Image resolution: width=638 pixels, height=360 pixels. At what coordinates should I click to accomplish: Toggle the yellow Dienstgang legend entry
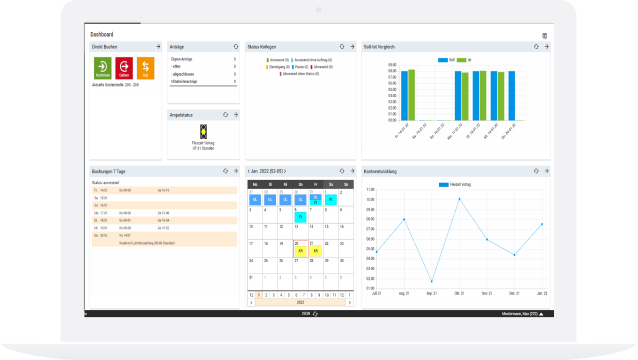coord(278,67)
